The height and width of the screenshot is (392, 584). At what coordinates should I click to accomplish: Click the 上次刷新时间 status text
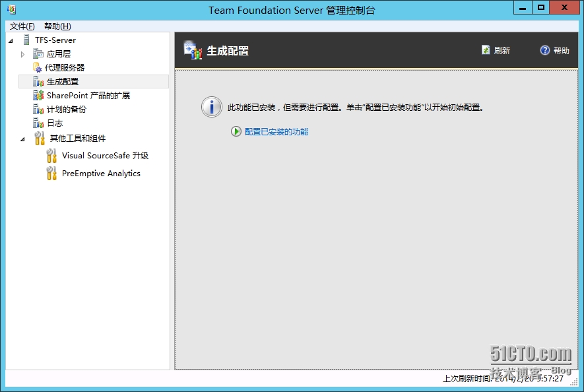pyautogui.click(x=503, y=378)
